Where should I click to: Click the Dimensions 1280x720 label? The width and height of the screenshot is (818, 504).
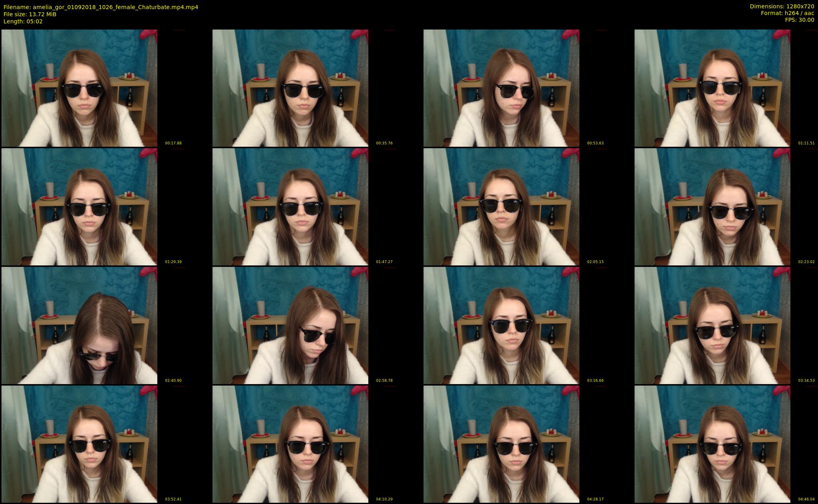tap(782, 6)
